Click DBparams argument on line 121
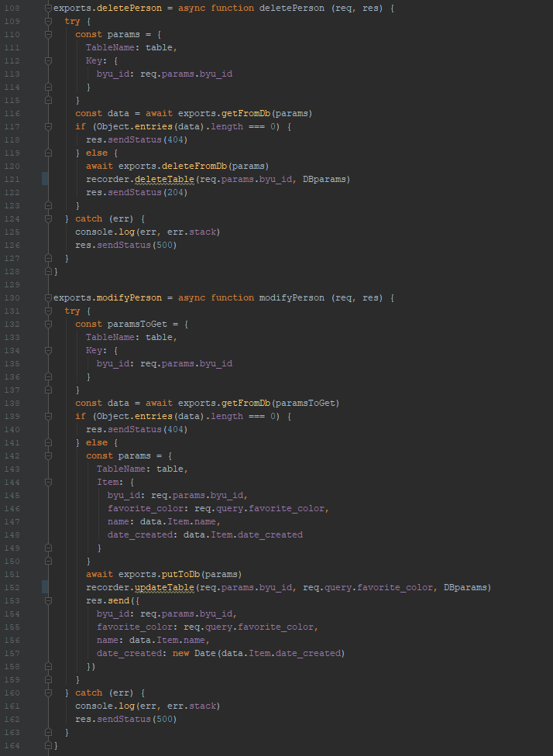Image resolution: width=553 pixels, height=756 pixels. [x=324, y=180]
